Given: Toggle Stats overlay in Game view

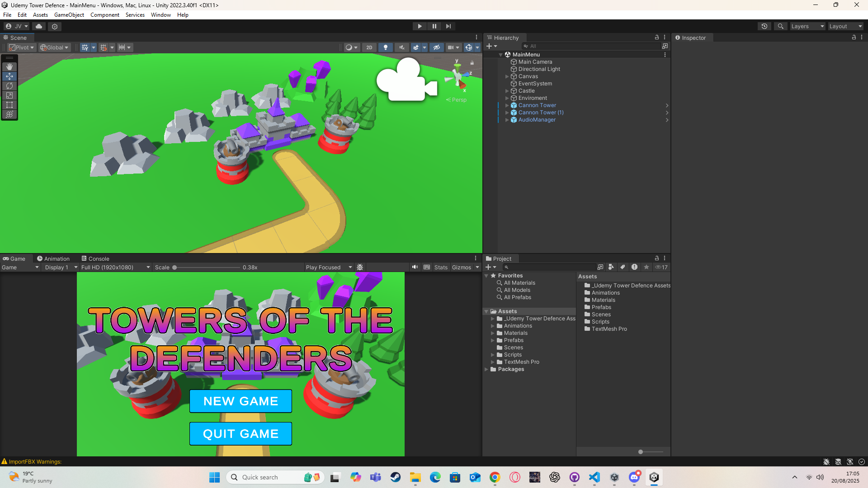Looking at the screenshot, I should tap(441, 267).
